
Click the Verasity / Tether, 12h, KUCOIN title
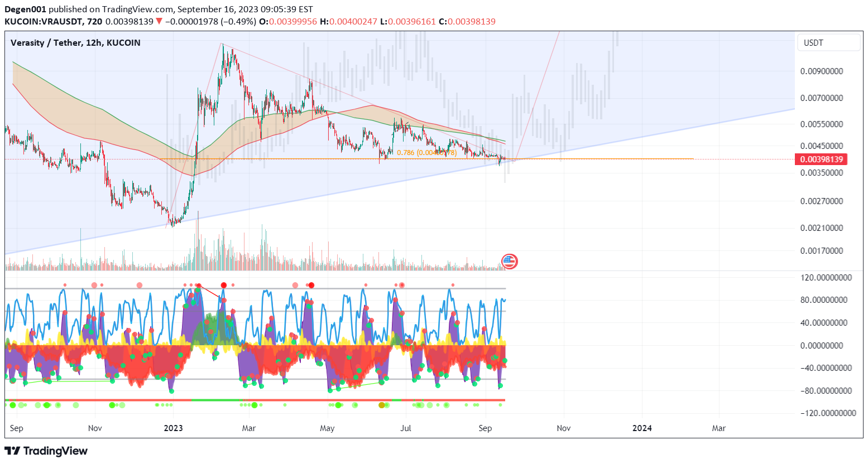75,43
